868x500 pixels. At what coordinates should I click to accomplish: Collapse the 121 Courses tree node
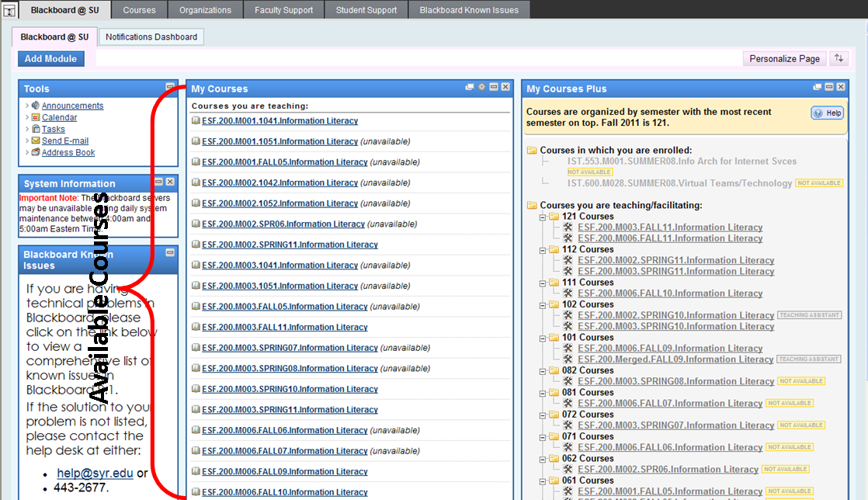coord(543,217)
